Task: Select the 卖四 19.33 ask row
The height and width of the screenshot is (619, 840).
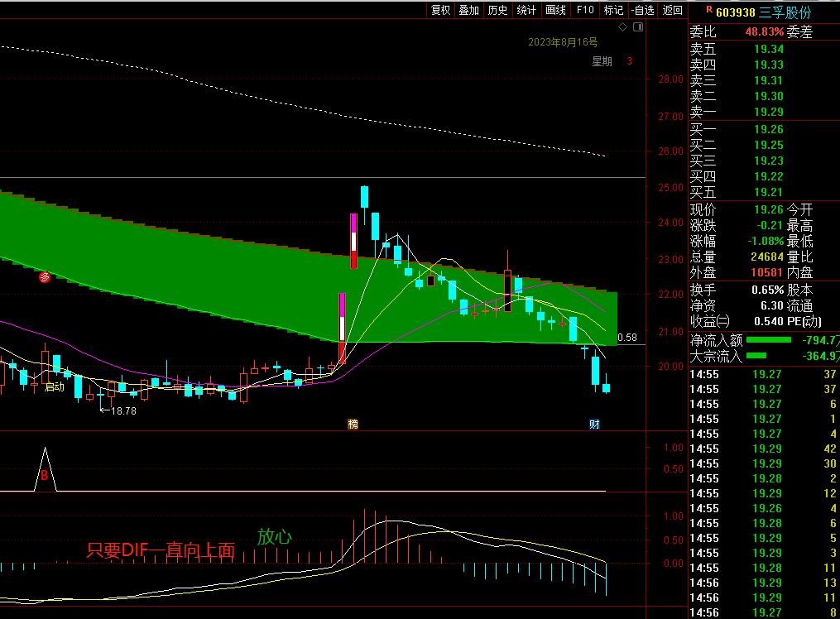Action: (x=764, y=65)
